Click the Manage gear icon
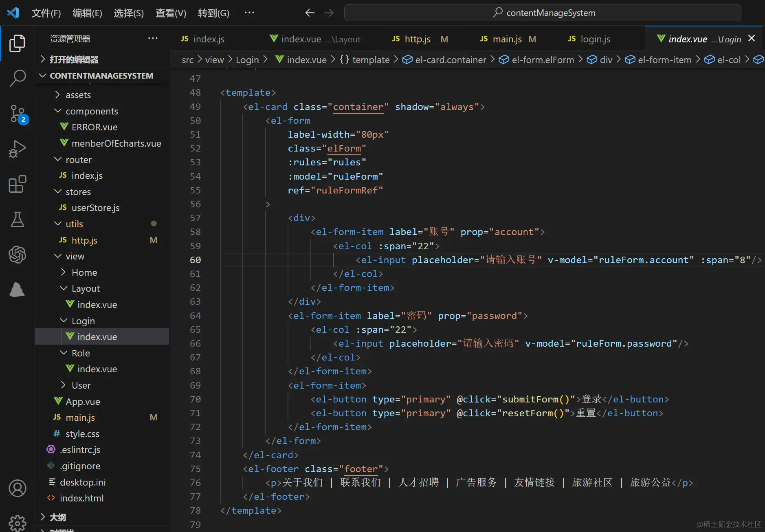Image resolution: width=765 pixels, height=532 pixels. click(17, 522)
